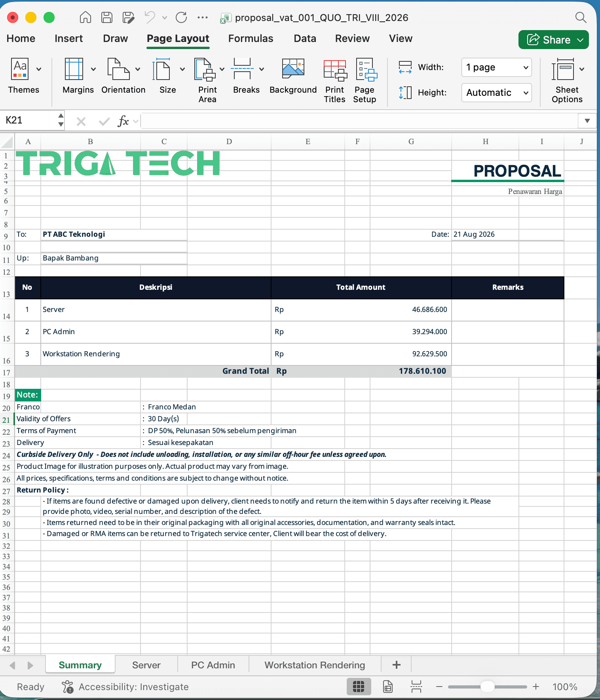This screenshot has width=600, height=700.
Task: Open the Height scale dropdown
Action: pos(497,93)
